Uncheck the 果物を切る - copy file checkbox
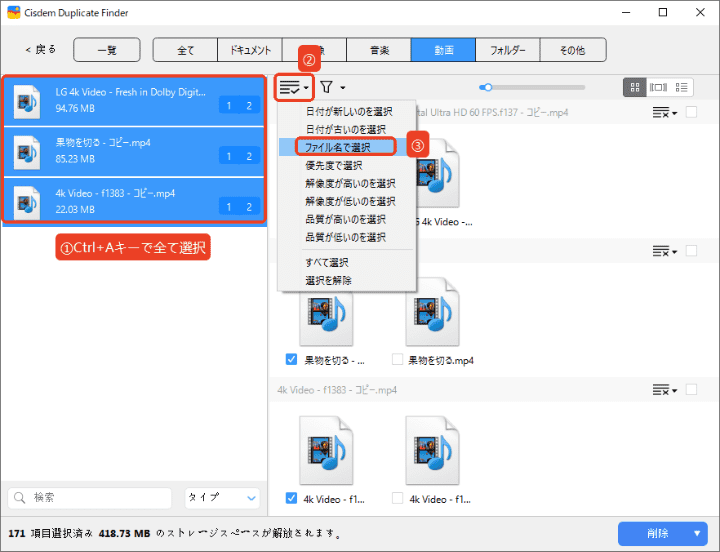The width and height of the screenshot is (720, 552). pos(291,359)
